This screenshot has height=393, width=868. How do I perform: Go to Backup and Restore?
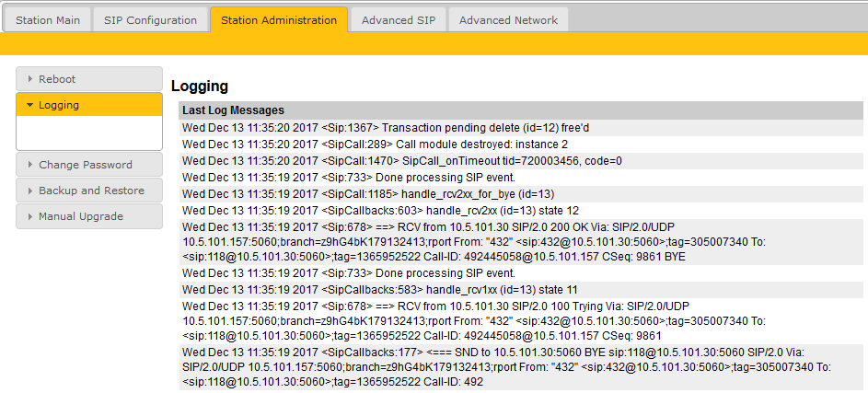click(91, 191)
